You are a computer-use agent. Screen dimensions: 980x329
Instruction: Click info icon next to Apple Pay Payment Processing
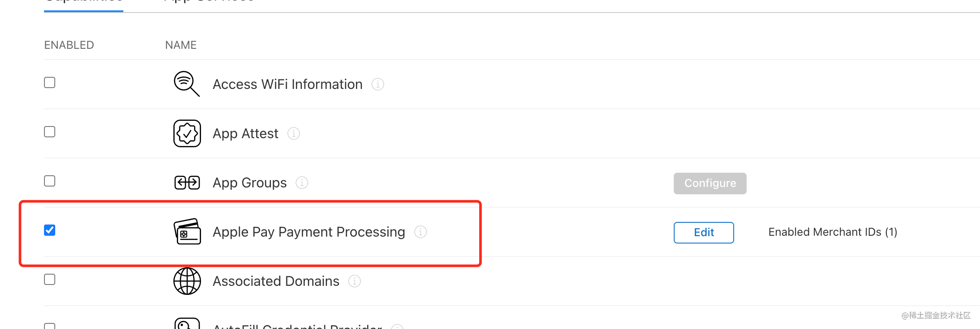point(421,232)
